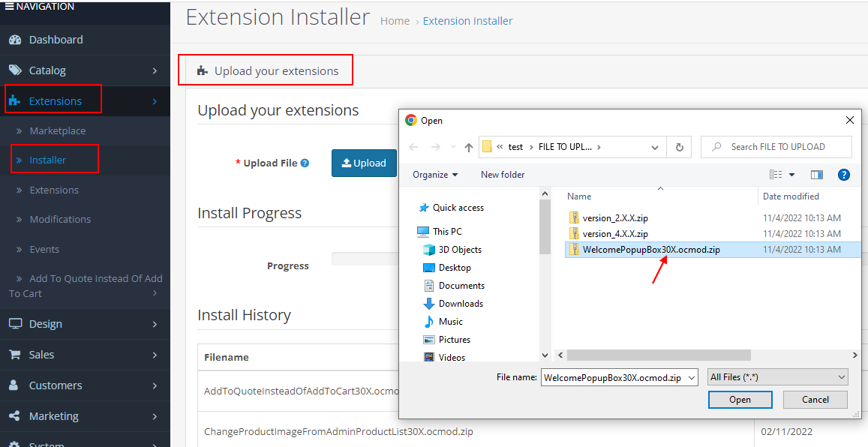868x447 pixels.
Task: Click the change view layout icon
Action: click(776, 175)
